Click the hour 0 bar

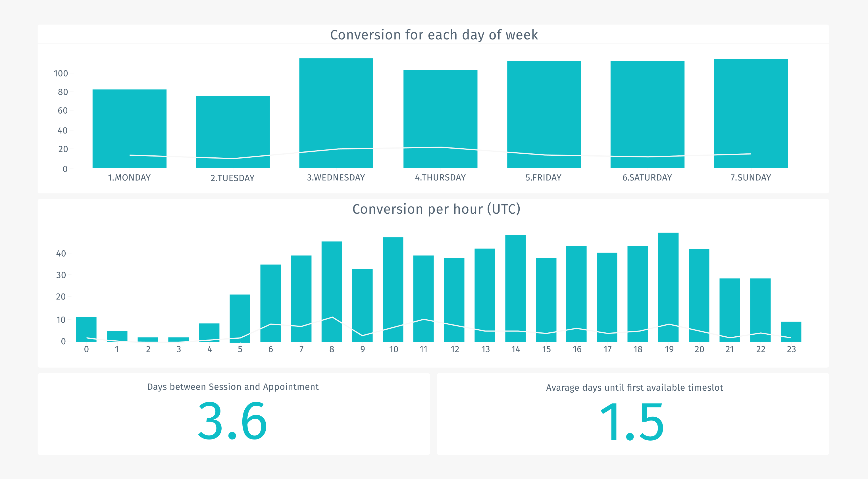tap(86, 330)
